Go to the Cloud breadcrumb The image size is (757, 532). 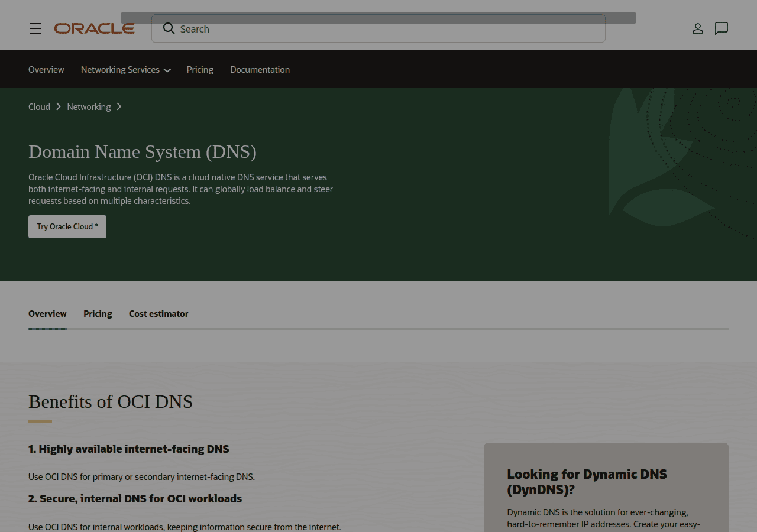39,107
